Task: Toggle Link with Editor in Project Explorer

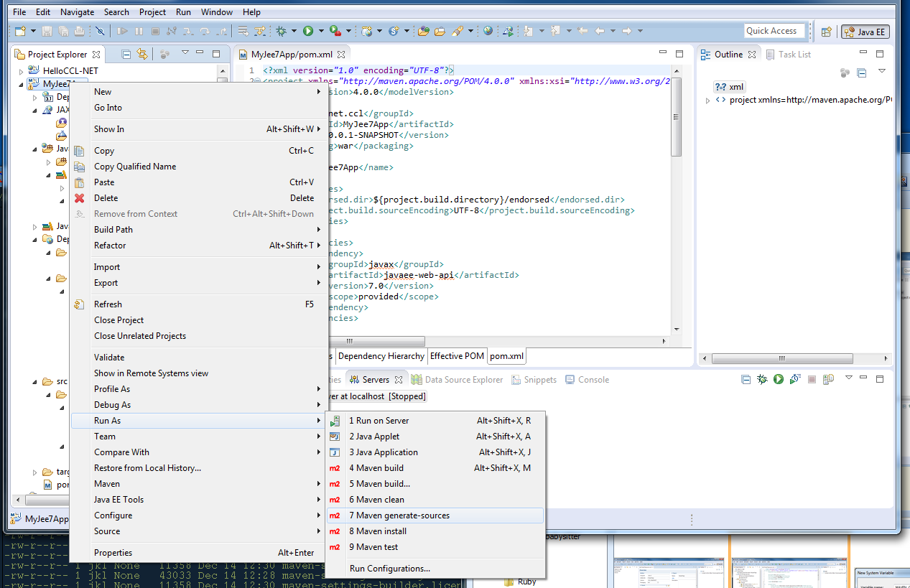Action: click(x=142, y=54)
